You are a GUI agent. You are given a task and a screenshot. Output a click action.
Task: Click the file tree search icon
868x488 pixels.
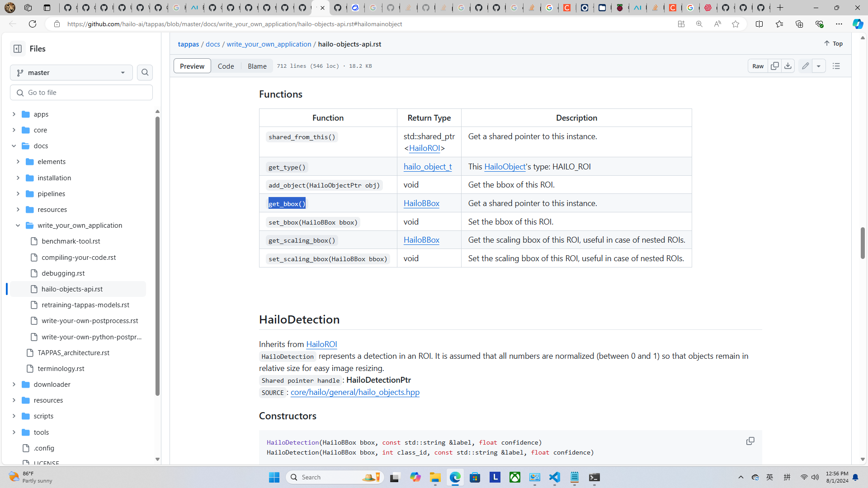(x=145, y=72)
